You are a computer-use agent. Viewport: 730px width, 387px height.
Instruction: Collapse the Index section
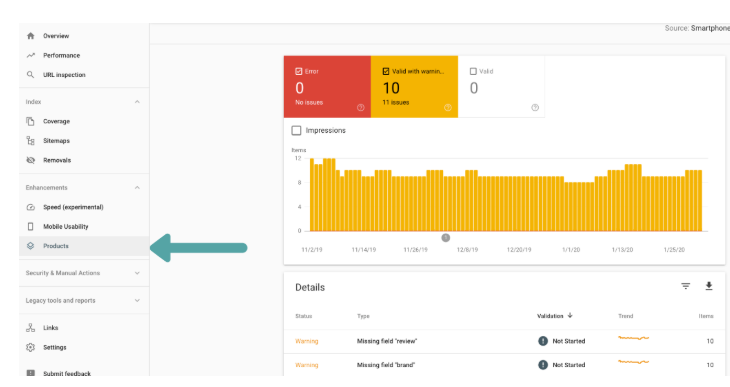137,102
